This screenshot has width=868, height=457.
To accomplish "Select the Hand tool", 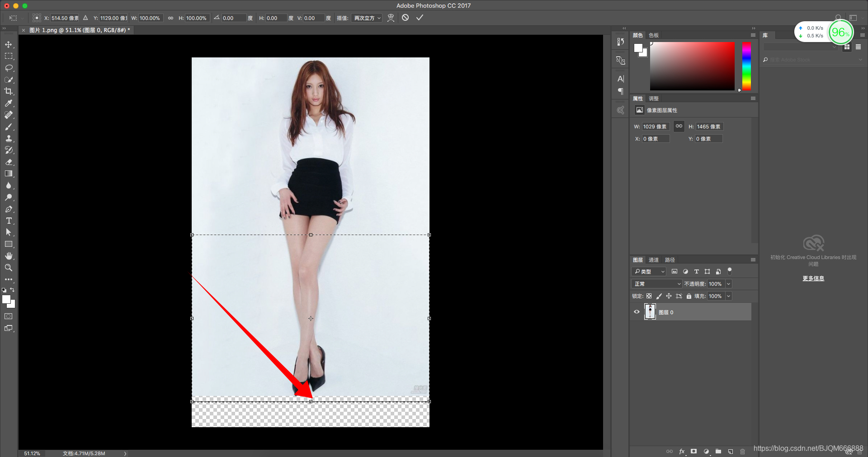I will point(9,256).
